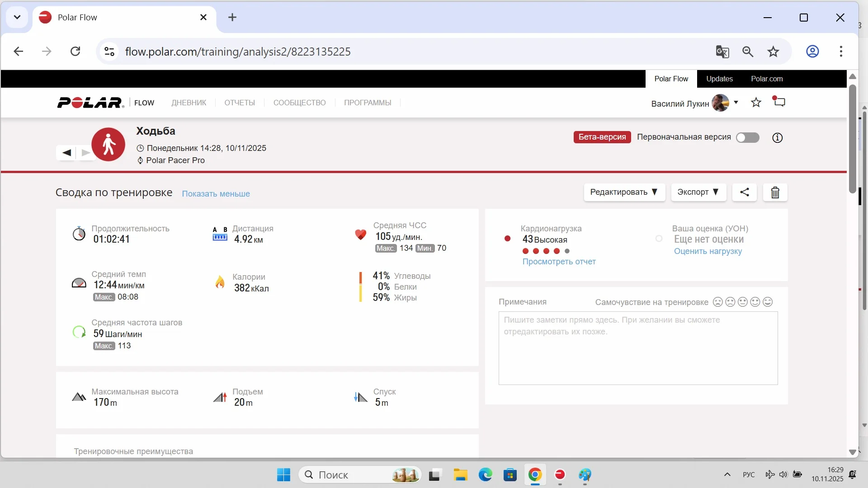Click the red walking sport icon
The height and width of the screenshot is (488, 868).
pos(108,145)
